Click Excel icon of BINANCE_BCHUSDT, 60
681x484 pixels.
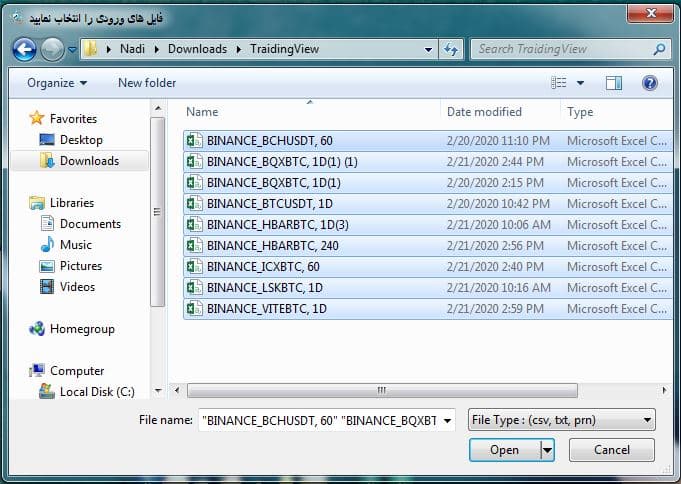(x=194, y=141)
